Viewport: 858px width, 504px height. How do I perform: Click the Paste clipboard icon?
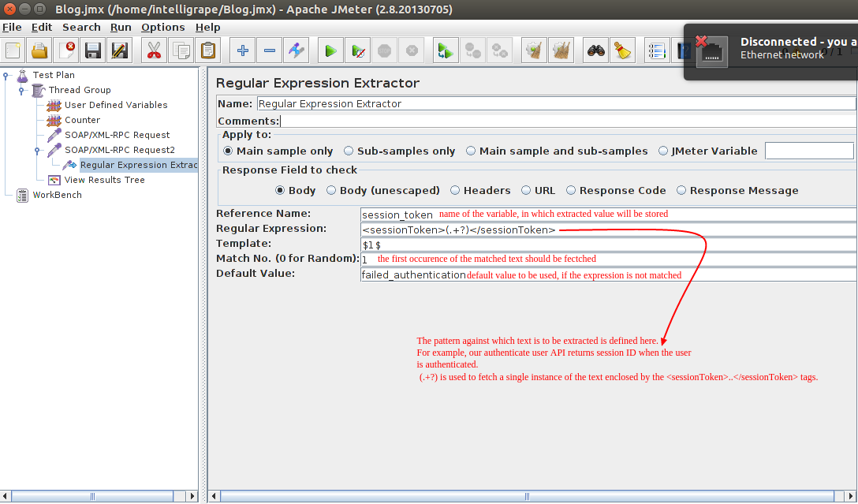[x=207, y=51]
